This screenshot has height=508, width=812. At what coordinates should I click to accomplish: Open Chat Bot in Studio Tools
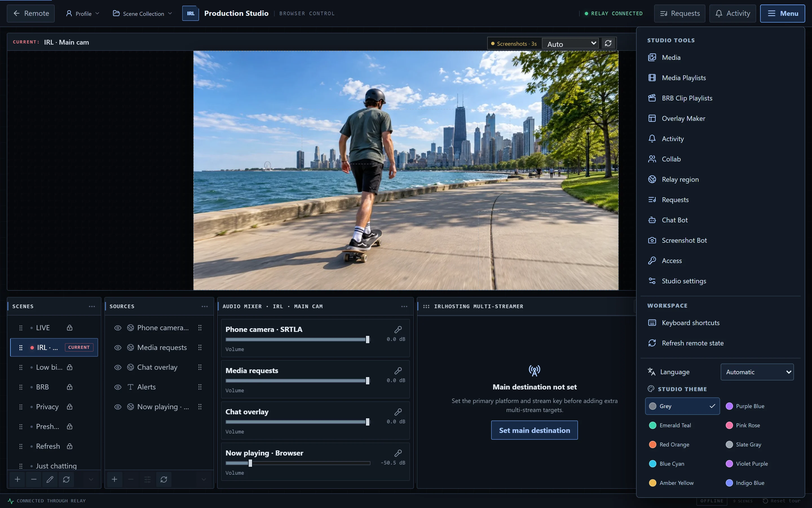click(720, 220)
